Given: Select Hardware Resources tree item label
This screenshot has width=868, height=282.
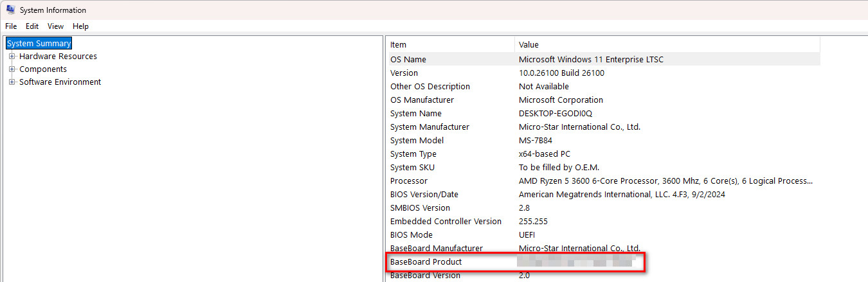Looking at the screenshot, I should click(58, 57).
